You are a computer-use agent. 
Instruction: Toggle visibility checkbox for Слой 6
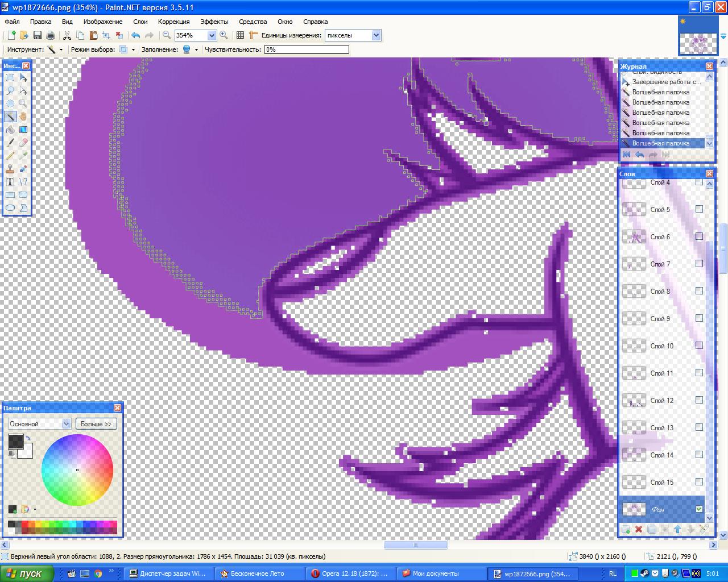pyautogui.click(x=699, y=236)
